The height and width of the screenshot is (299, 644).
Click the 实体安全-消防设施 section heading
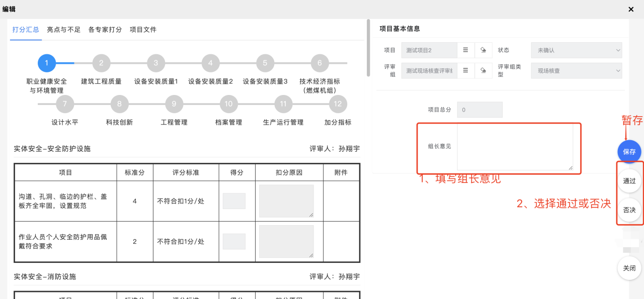point(45,277)
